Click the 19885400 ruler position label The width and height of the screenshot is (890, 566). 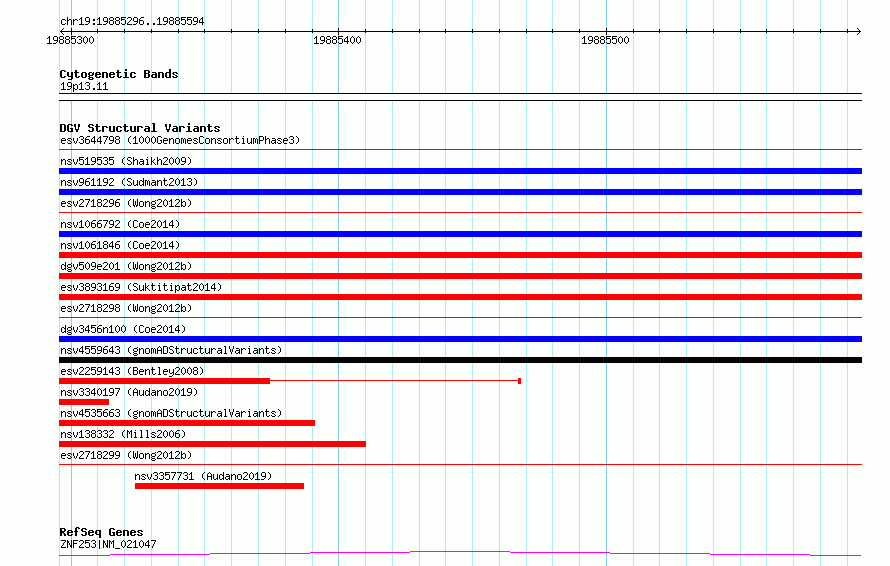point(337,40)
